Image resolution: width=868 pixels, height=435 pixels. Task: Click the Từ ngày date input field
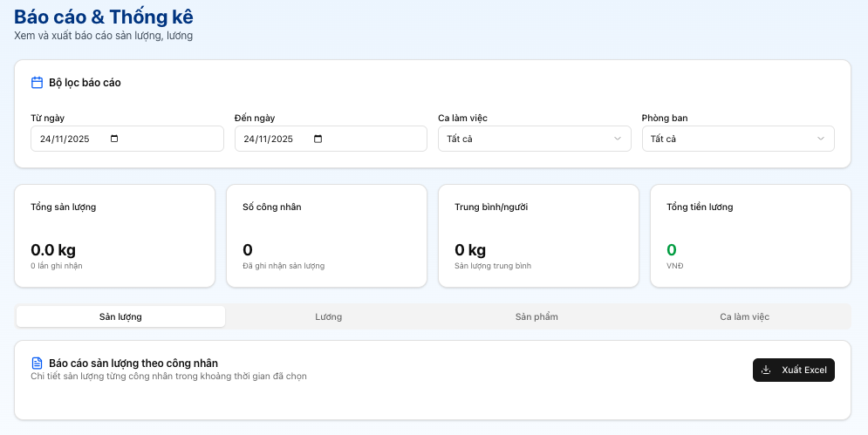click(x=70, y=139)
